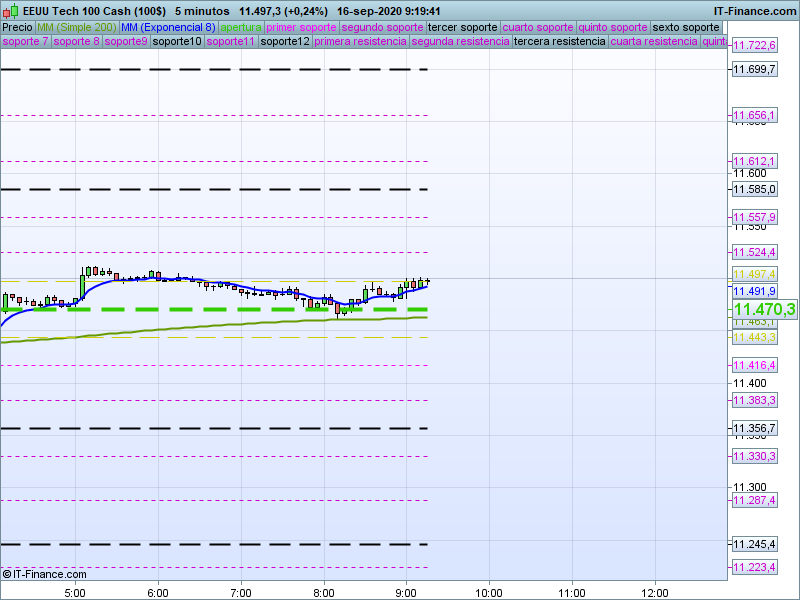Click the soporte10 legend label

[178, 42]
